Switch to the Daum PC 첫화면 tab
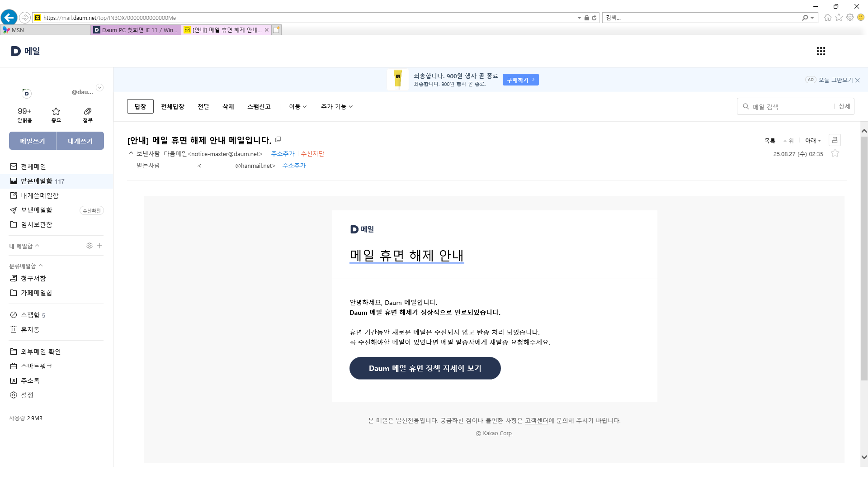The height and width of the screenshot is (494, 868). 136,30
